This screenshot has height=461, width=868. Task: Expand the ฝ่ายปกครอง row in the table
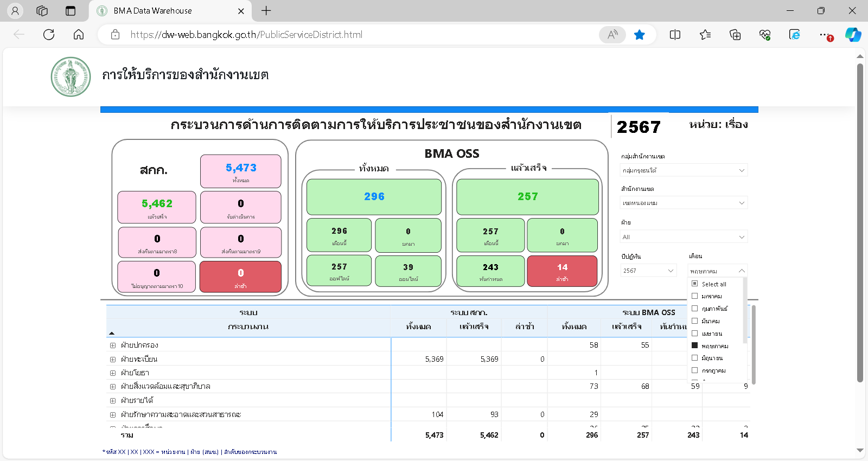coord(113,345)
